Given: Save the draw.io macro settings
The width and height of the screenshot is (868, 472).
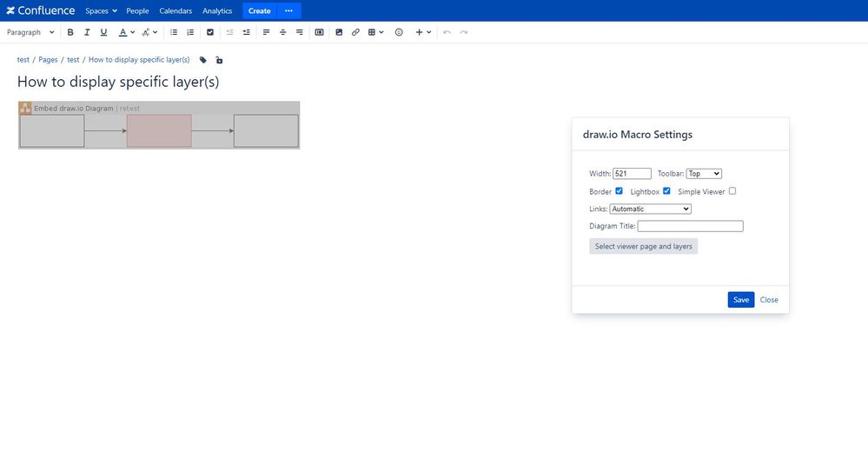Looking at the screenshot, I should click(740, 300).
